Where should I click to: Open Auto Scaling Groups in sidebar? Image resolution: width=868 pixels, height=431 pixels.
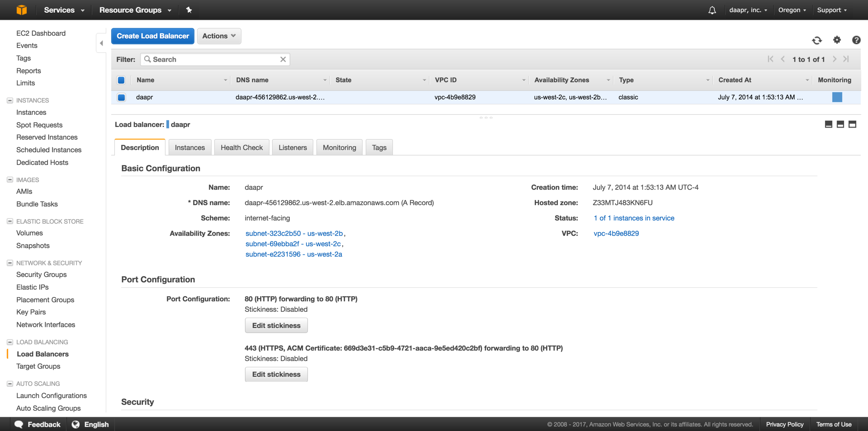click(x=48, y=408)
